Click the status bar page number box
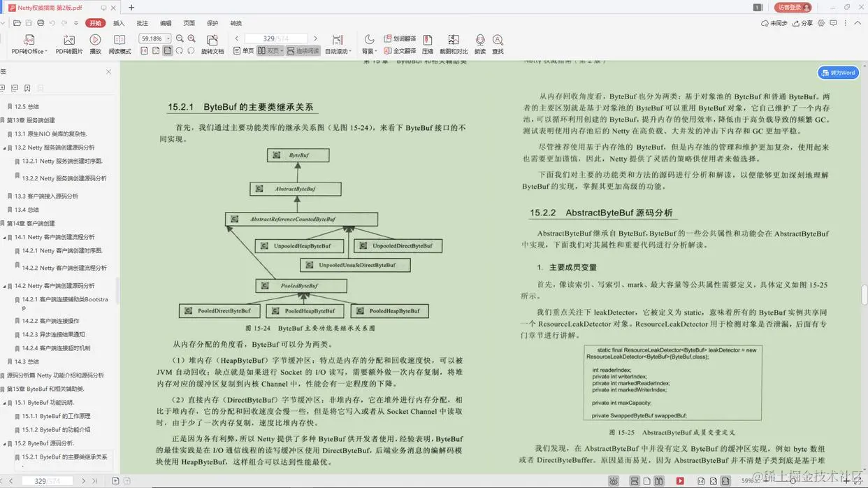 tap(48, 481)
